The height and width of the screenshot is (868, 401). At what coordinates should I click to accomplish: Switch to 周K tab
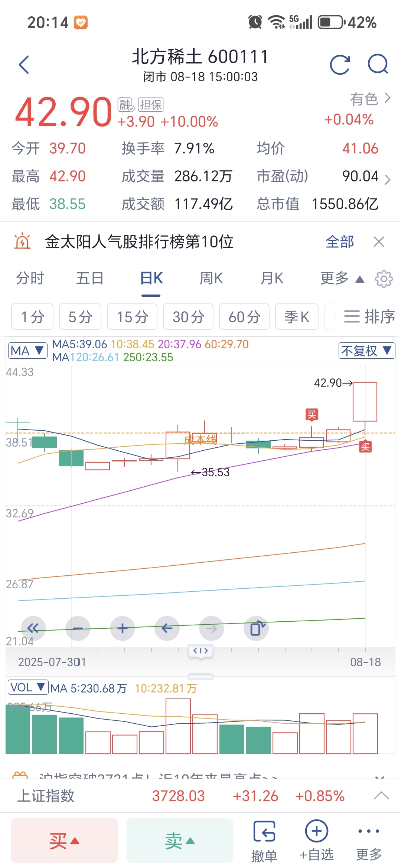click(211, 278)
